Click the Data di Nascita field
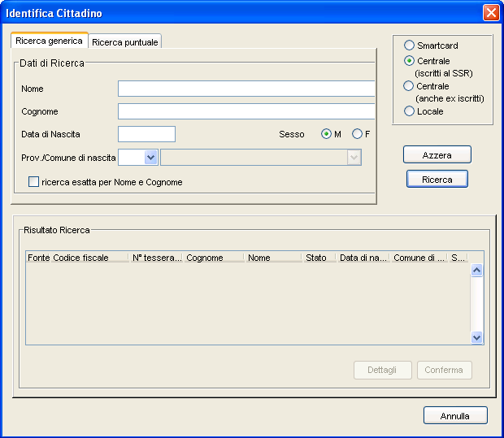This screenshot has height=438, width=504. tap(146, 134)
